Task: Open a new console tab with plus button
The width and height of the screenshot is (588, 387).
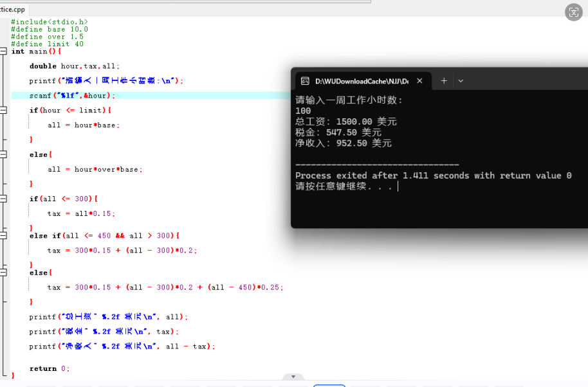Action: [x=444, y=81]
